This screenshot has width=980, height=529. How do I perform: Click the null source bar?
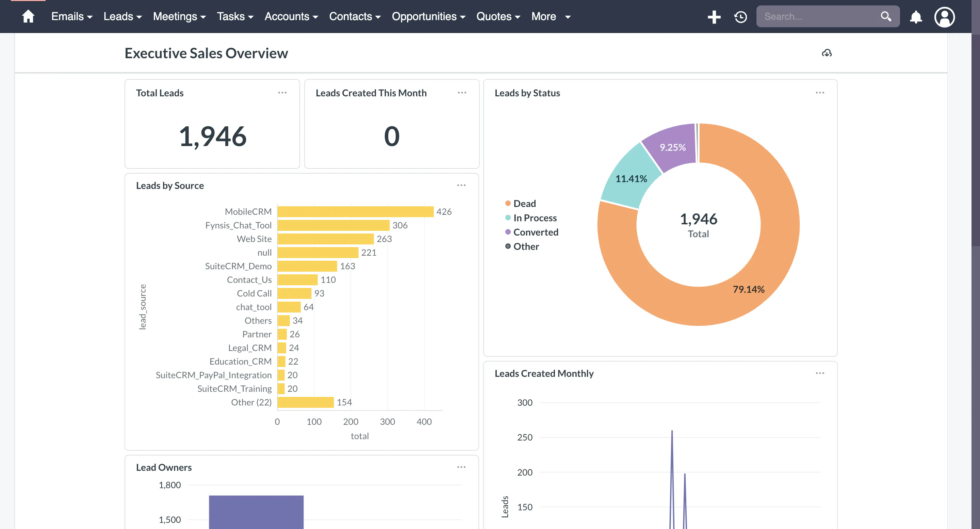[x=318, y=252]
